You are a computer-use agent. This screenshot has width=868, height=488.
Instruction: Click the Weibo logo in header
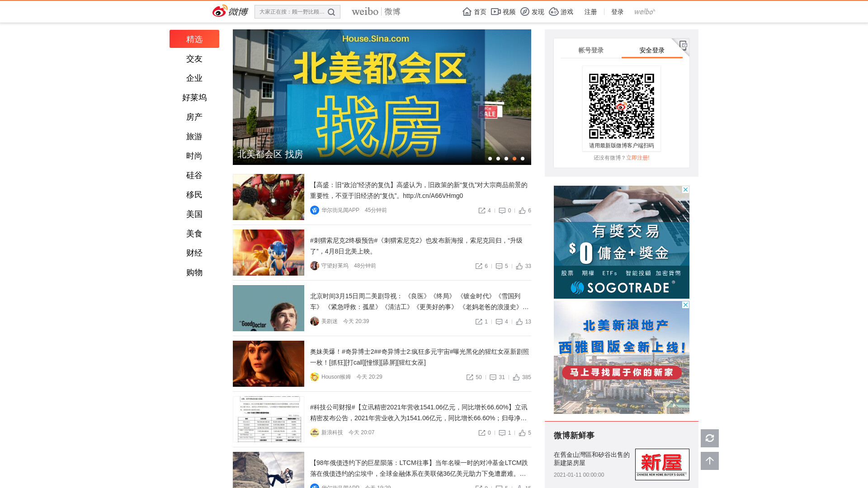(230, 11)
